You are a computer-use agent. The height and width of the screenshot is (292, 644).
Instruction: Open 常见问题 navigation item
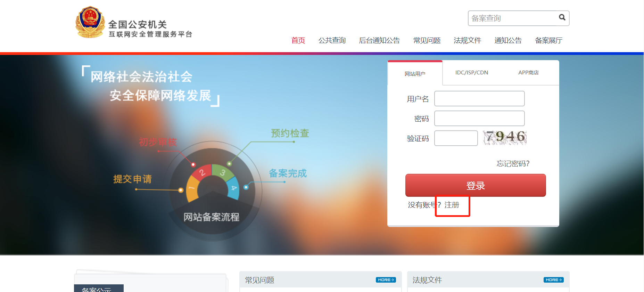(427, 40)
